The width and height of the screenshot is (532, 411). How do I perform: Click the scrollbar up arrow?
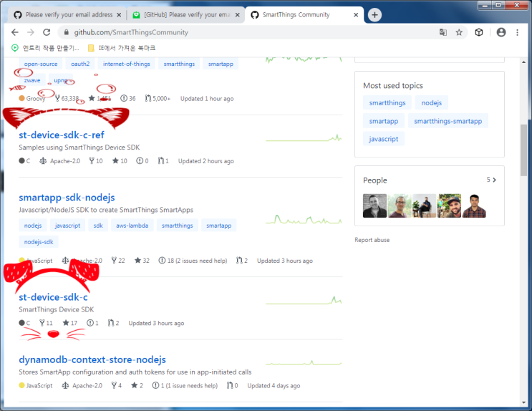(524, 62)
